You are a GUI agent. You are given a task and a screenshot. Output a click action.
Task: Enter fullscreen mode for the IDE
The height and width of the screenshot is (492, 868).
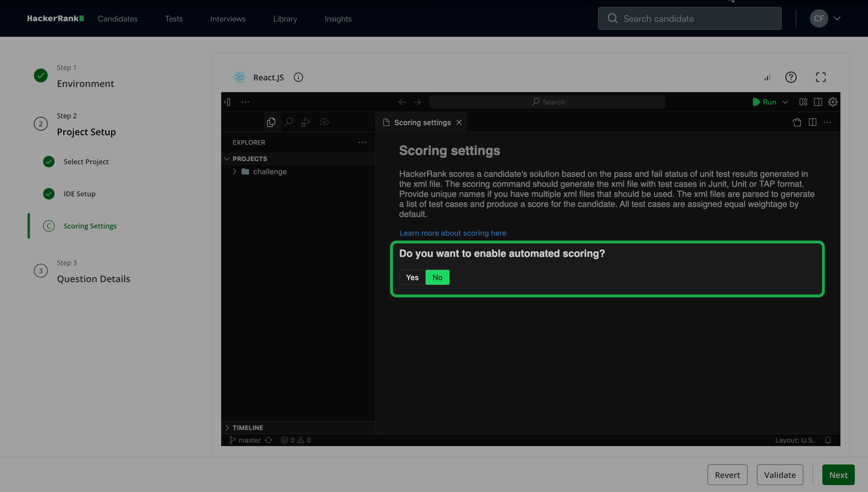(x=821, y=78)
